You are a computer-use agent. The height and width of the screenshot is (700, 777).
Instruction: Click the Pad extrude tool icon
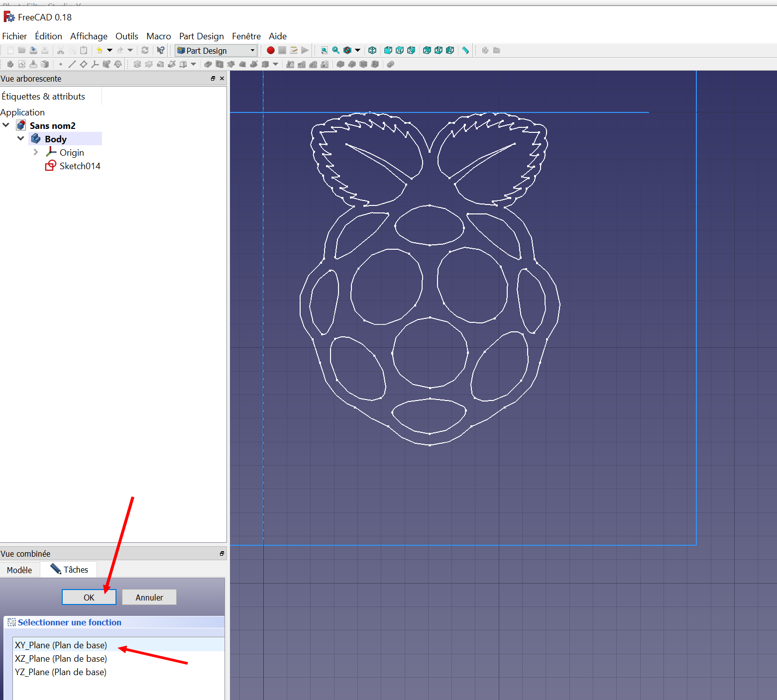click(137, 64)
